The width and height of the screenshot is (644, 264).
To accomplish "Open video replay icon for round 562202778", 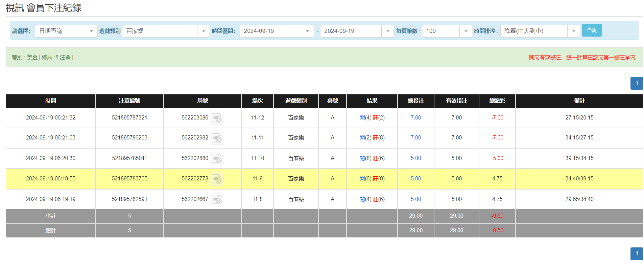I will tap(216, 179).
